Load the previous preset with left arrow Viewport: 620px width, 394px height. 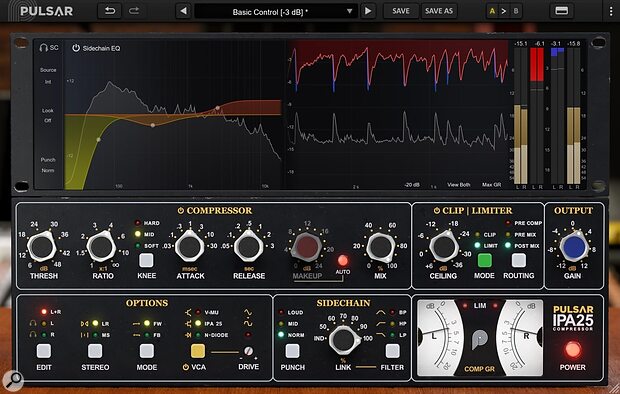pyautogui.click(x=183, y=11)
